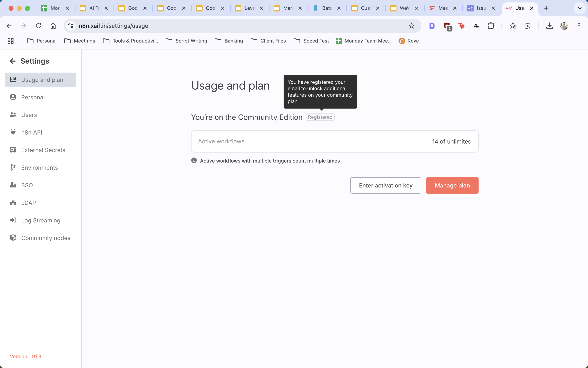This screenshot has height=368, width=588.
Task: Open the tab search dropdown arrow
Action: [580, 8]
